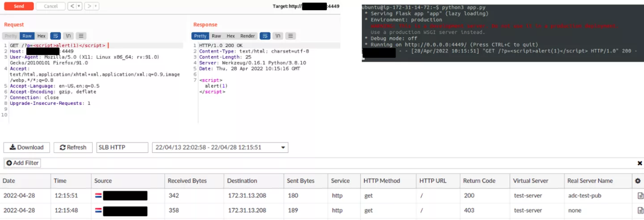
Task: Open table column settings gear icon
Action: [x=637, y=181]
